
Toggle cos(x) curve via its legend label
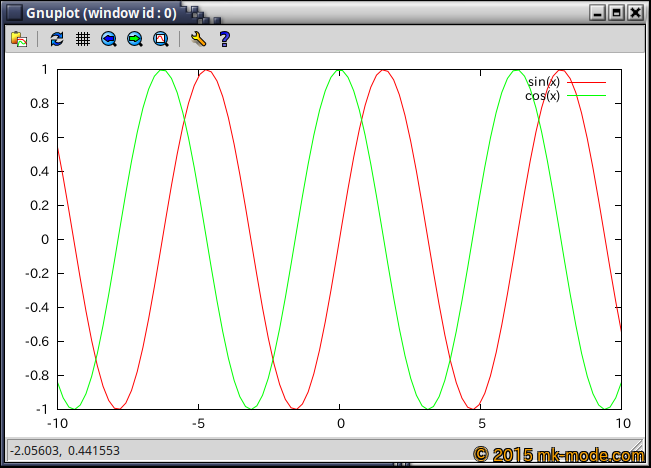pyautogui.click(x=542, y=95)
